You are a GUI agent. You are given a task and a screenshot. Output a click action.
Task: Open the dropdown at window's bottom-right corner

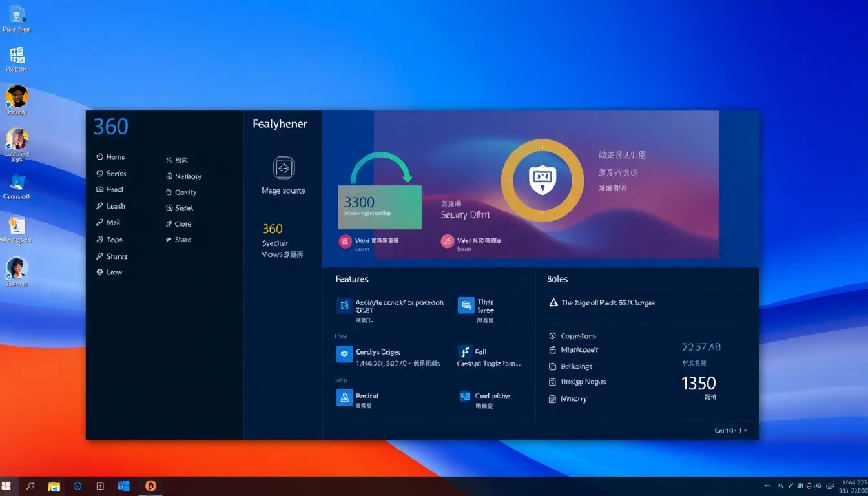pyautogui.click(x=731, y=430)
